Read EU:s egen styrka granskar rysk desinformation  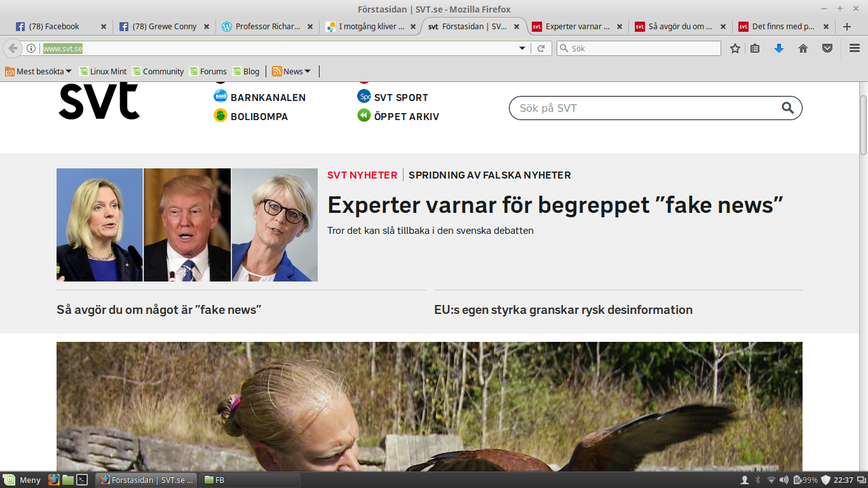pos(563,310)
